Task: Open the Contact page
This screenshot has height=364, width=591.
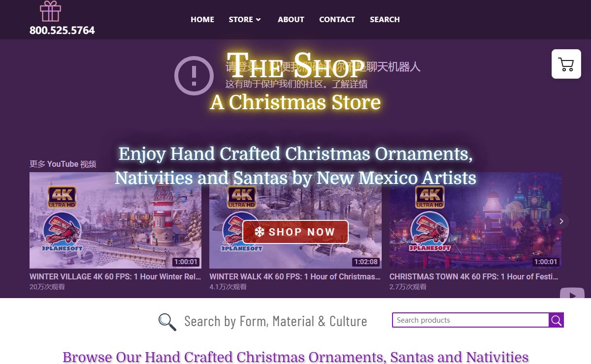Action: pos(337,20)
